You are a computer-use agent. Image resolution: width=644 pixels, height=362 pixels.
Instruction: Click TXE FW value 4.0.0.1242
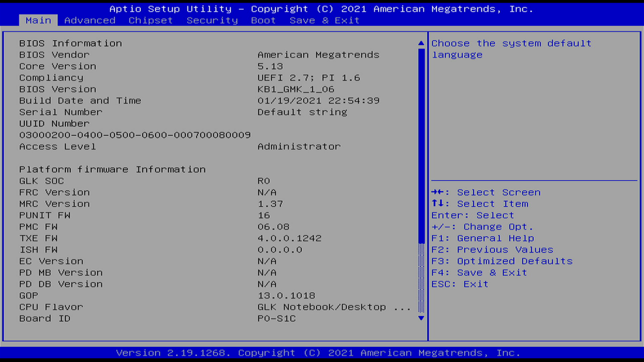[x=289, y=238]
